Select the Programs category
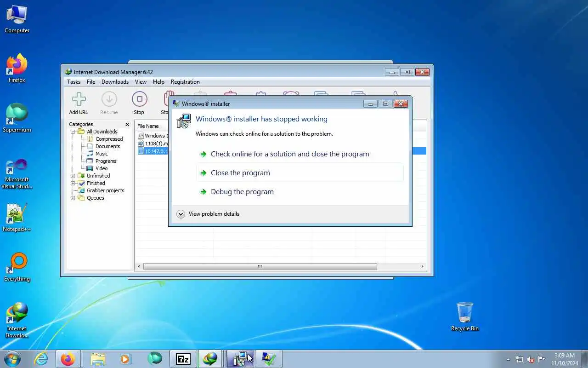This screenshot has height=368, width=588. [x=106, y=161]
